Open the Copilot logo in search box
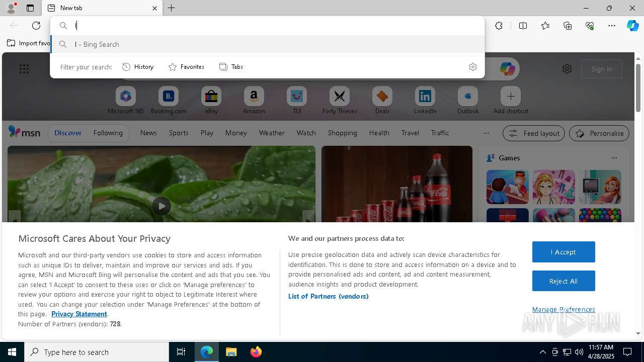 coord(507,69)
